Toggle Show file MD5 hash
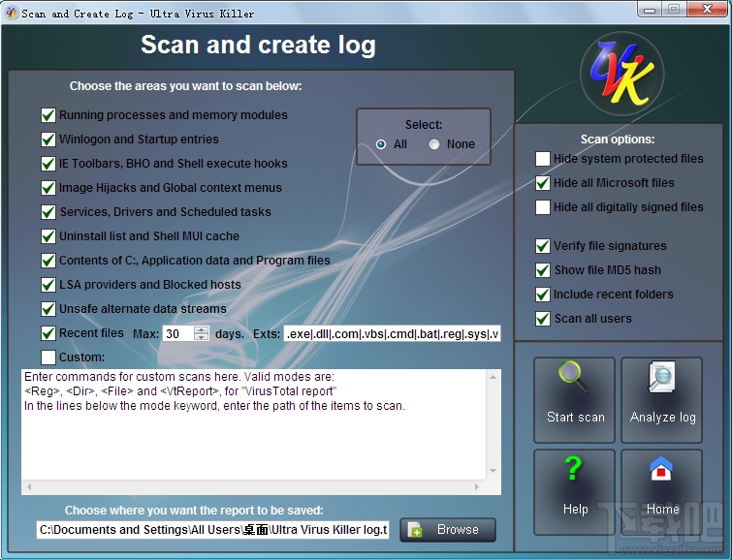732x560 pixels. click(x=543, y=270)
